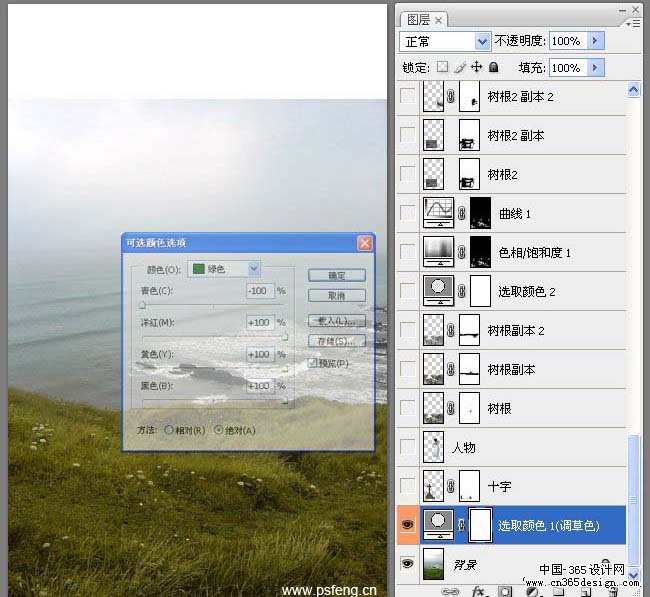Open the 填充 fill slider arrow
Image resolution: width=650 pixels, height=597 pixels.
596,67
